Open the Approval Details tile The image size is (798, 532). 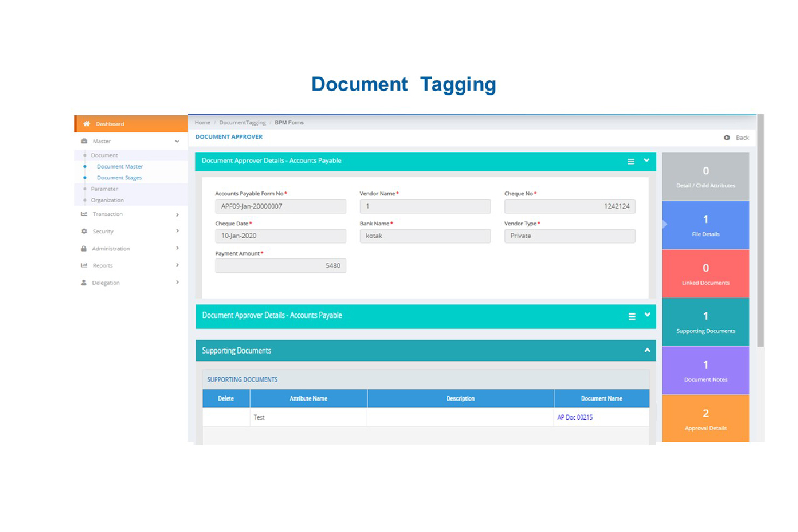pyautogui.click(x=706, y=419)
